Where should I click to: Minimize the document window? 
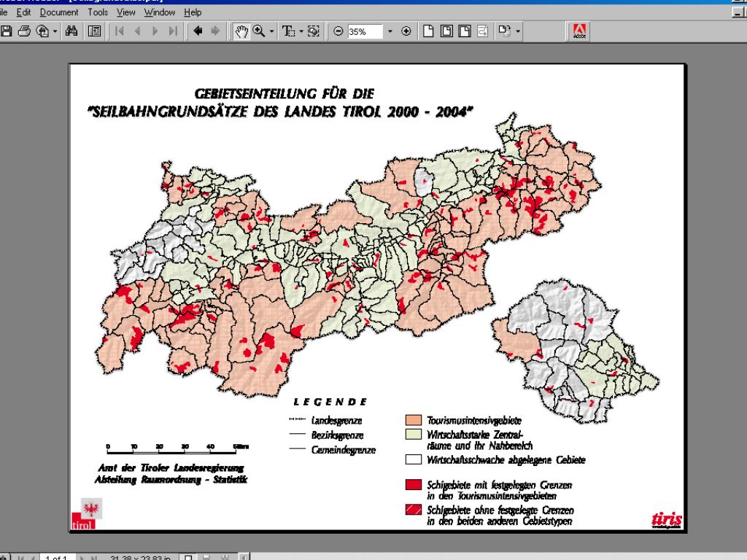(x=738, y=12)
